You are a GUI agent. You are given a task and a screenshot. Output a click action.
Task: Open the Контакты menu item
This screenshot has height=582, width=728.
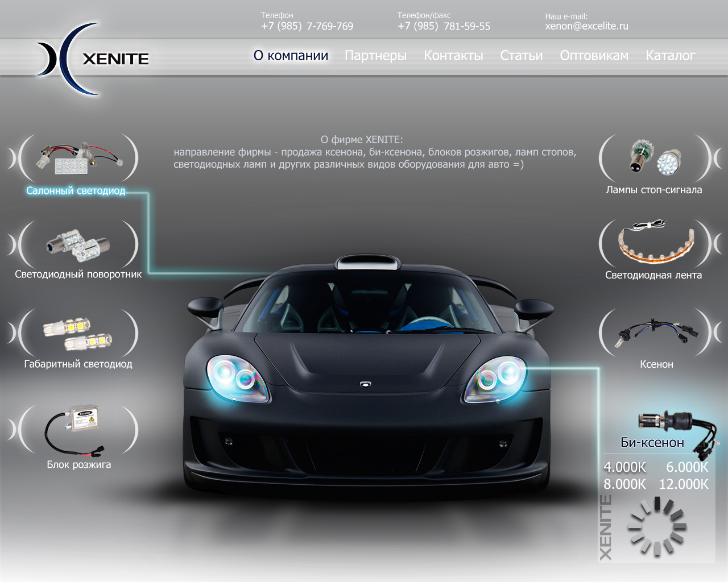453,56
